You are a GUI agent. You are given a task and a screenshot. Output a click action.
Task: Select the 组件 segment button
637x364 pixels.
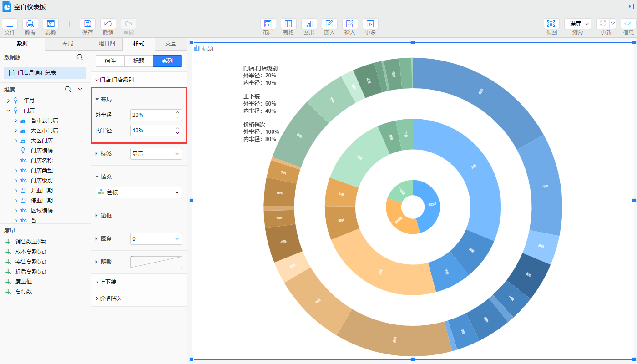click(x=110, y=61)
